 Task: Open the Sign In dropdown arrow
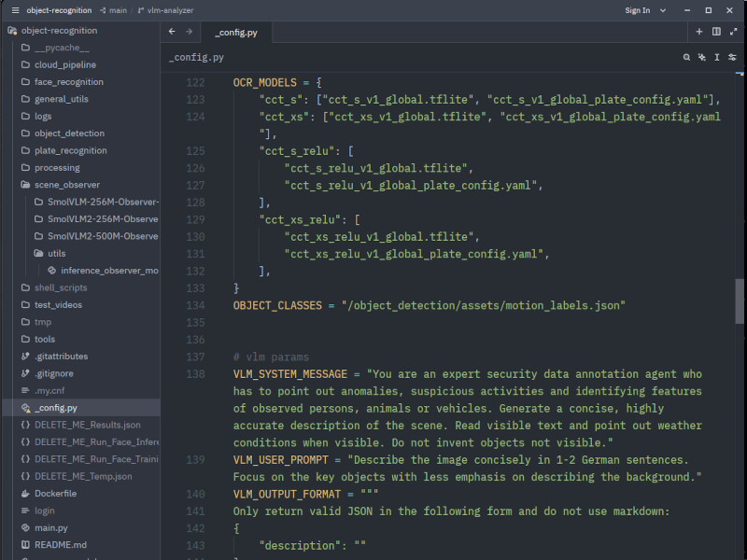(663, 10)
